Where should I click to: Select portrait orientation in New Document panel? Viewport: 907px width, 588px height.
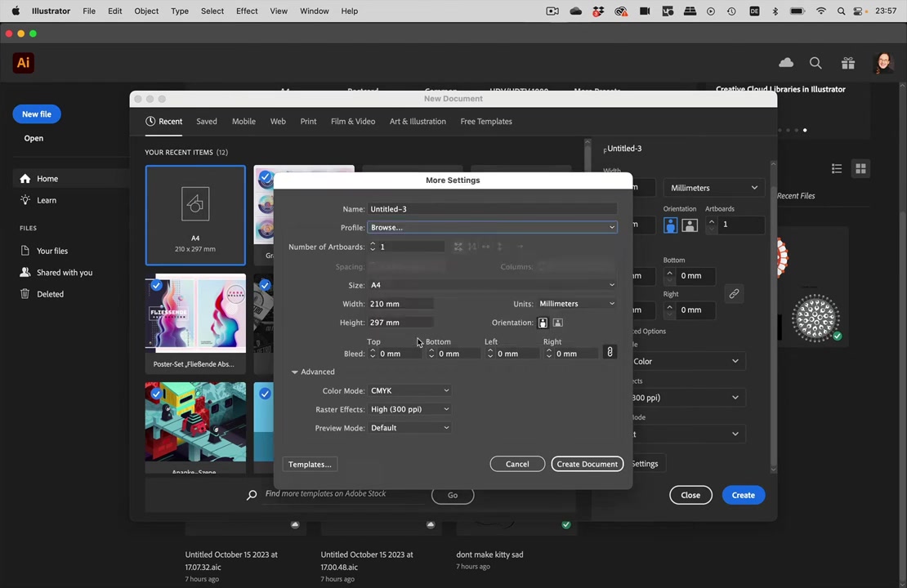point(670,225)
